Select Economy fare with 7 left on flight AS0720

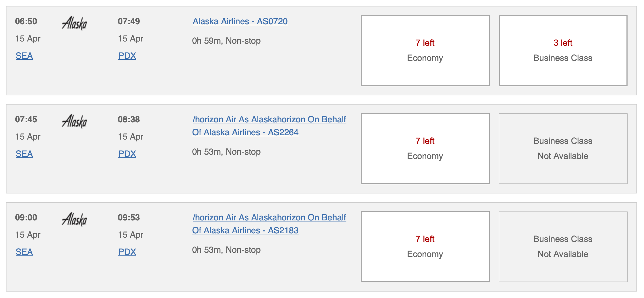click(425, 50)
